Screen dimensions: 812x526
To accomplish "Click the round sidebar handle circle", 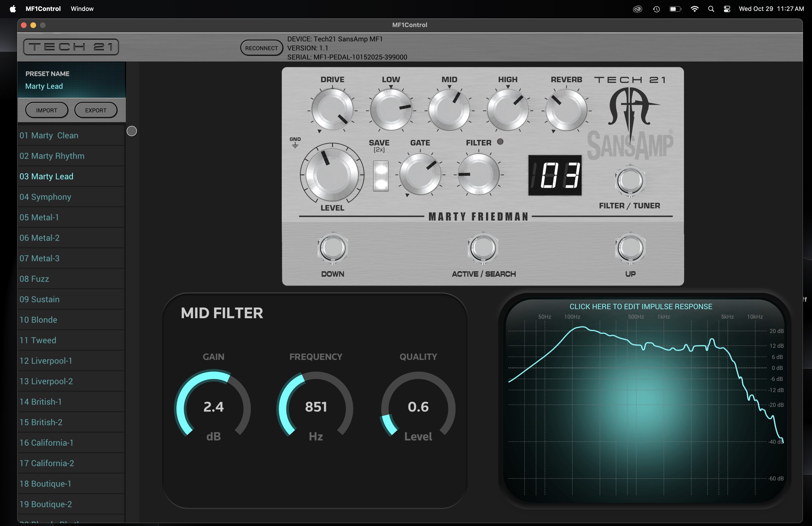I will point(132,131).
